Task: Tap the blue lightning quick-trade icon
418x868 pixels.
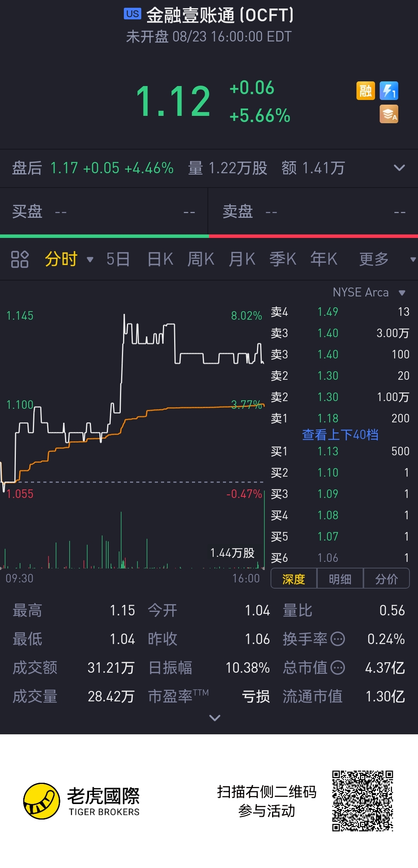Action: coord(389,91)
